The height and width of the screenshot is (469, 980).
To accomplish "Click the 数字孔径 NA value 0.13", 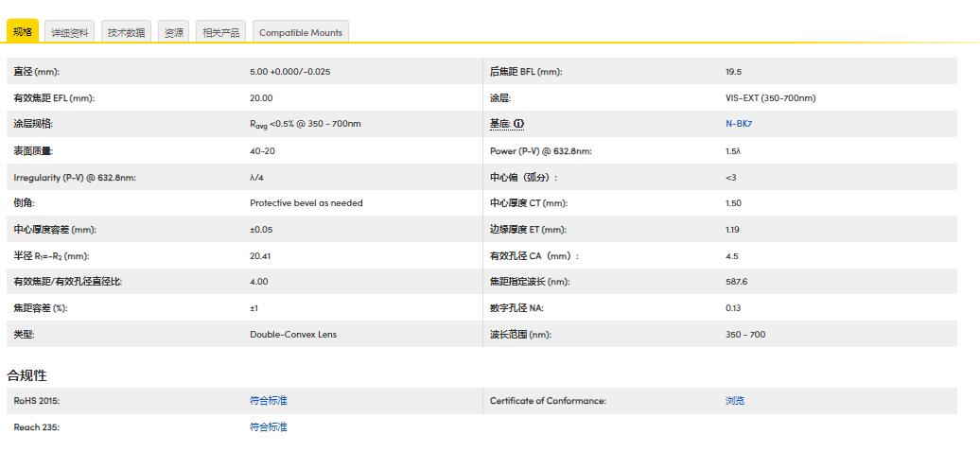I will tap(733, 308).
